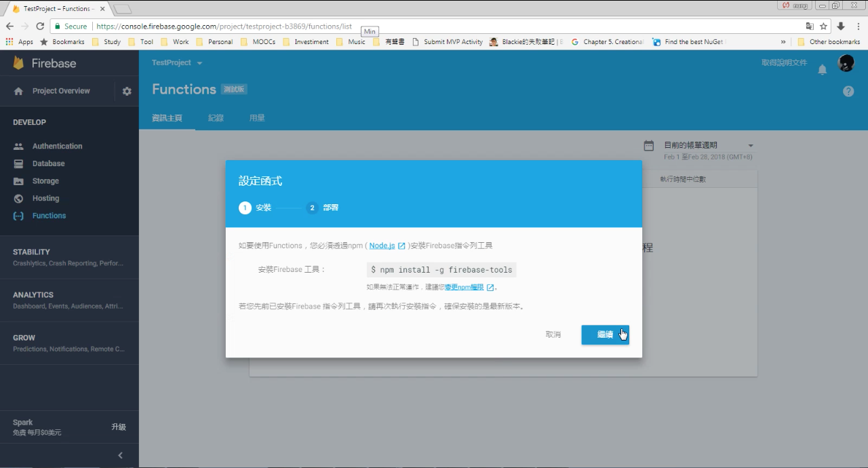Open Investiment bookmarks folder

click(306, 41)
